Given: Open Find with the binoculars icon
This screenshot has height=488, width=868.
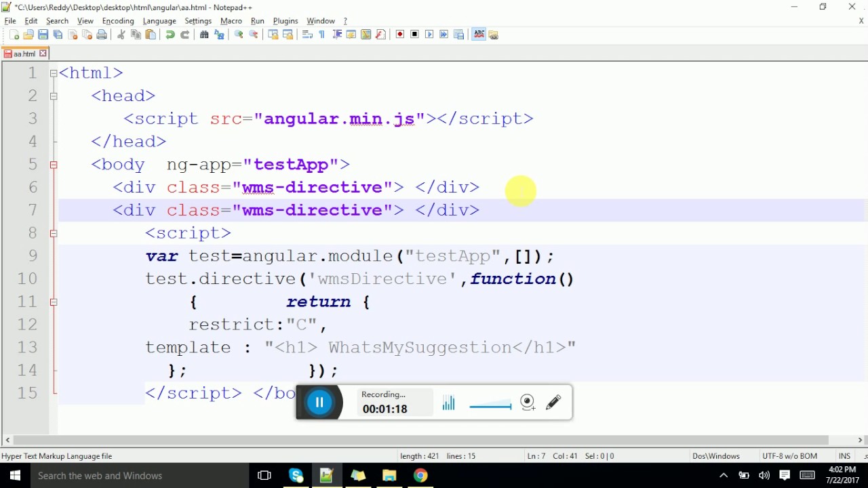Looking at the screenshot, I should coord(204,35).
